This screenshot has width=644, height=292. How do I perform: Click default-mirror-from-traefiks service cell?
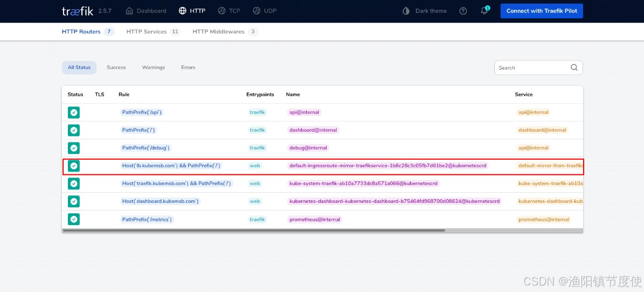pos(550,166)
